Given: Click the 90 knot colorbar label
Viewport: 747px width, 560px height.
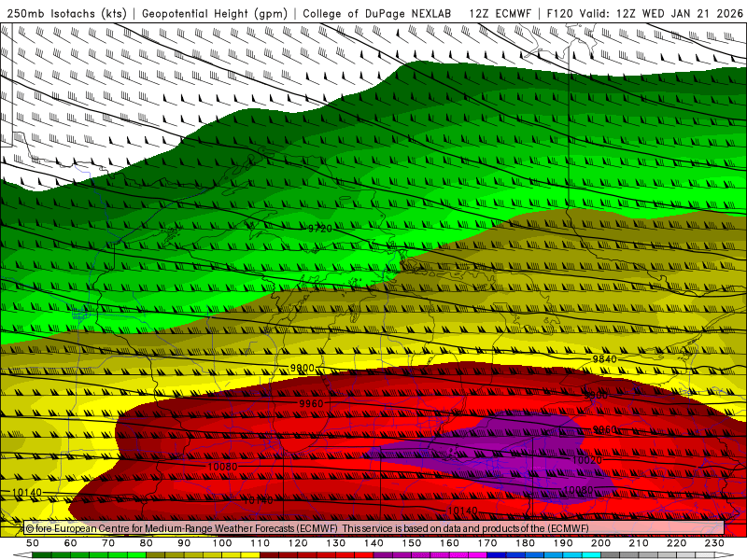Looking at the screenshot, I should pyautogui.click(x=184, y=543).
